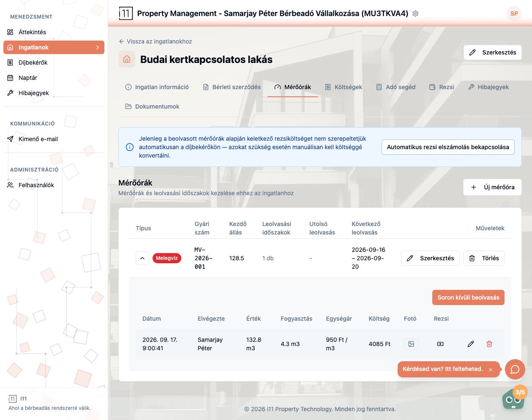532x420 pixels.
Task: Click the serial number MV-2026-001
Action: pos(203,258)
